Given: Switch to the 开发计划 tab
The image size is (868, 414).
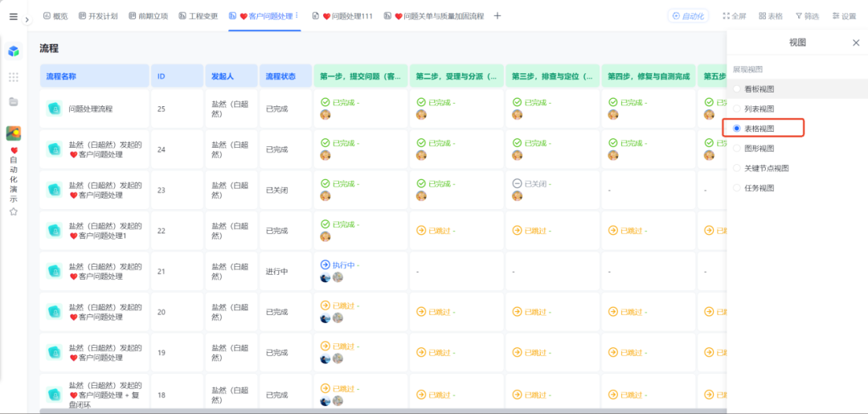Looking at the screenshot, I should coord(98,16).
